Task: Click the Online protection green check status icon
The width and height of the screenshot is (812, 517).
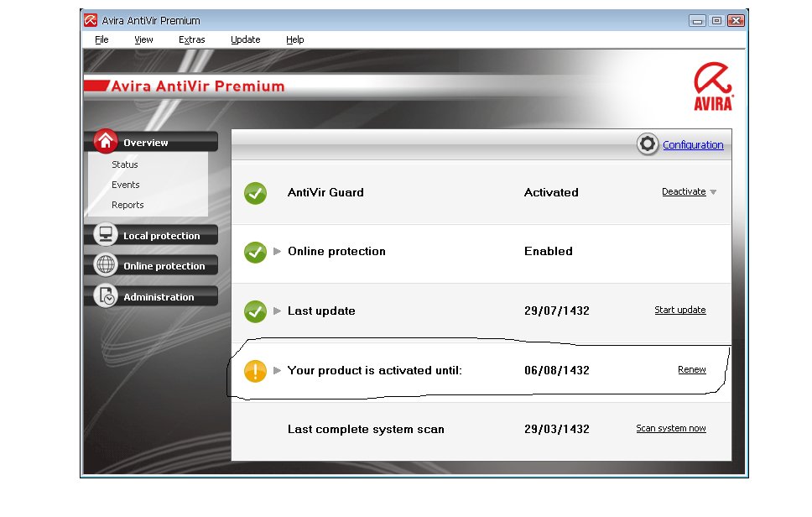Action: pyautogui.click(x=255, y=253)
